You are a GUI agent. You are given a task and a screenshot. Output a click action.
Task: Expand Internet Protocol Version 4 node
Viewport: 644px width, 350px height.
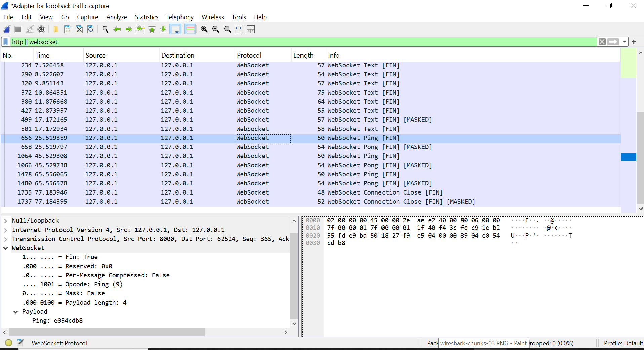6,230
